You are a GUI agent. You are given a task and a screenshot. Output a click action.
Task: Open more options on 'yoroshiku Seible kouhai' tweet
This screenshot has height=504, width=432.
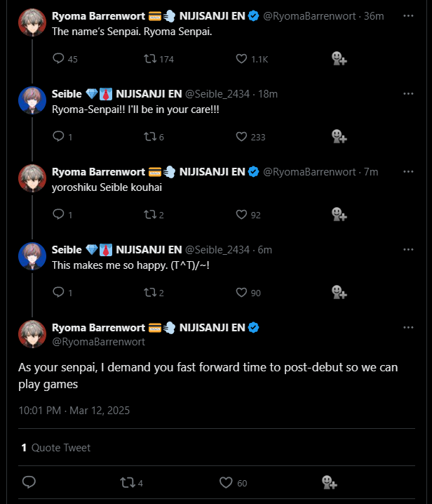(408, 171)
